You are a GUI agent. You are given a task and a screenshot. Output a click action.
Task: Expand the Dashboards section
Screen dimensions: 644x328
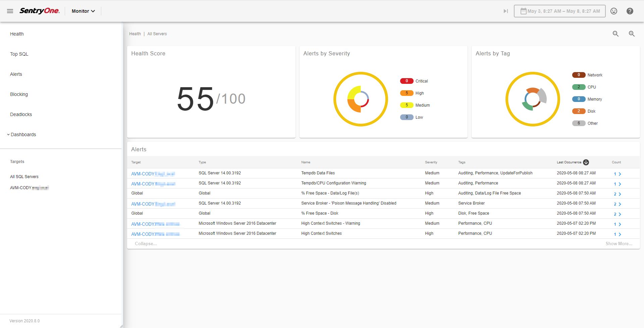[x=23, y=134]
